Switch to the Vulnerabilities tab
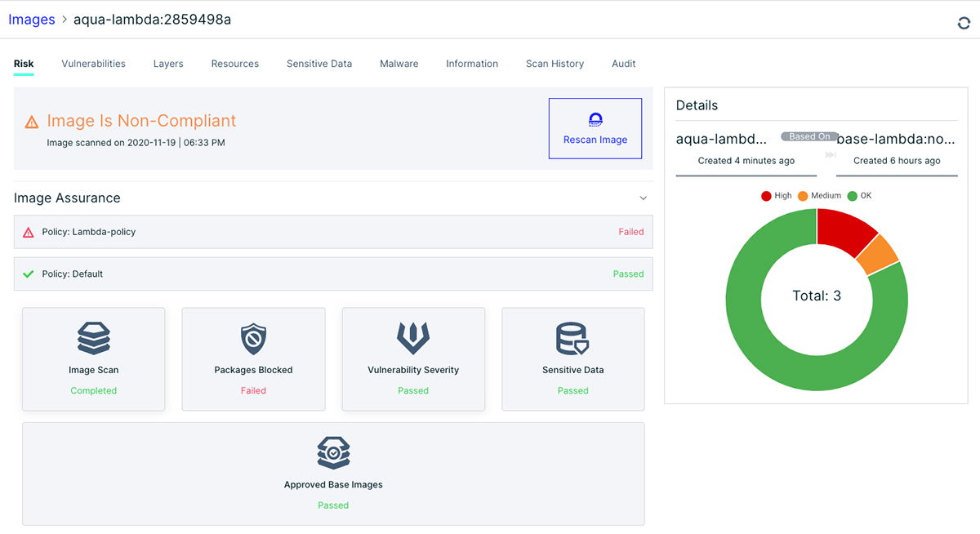 [93, 64]
